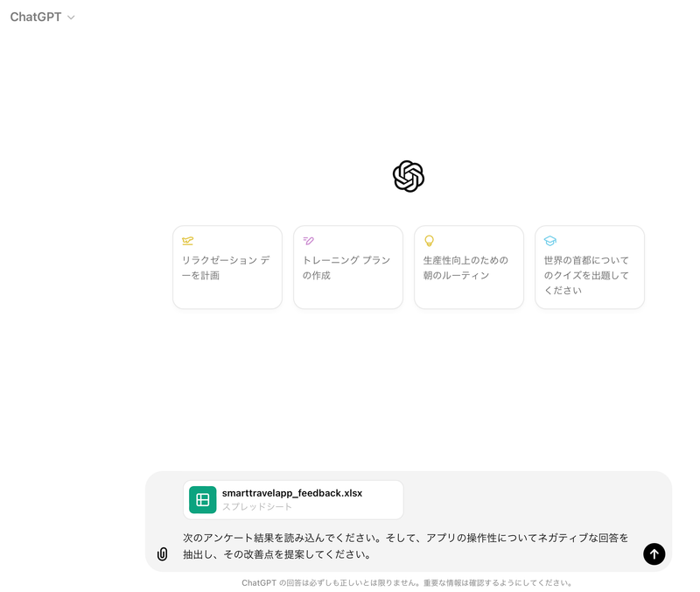Click the lightbulb icon on the morning routine card
The image size is (700, 592).
click(429, 241)
